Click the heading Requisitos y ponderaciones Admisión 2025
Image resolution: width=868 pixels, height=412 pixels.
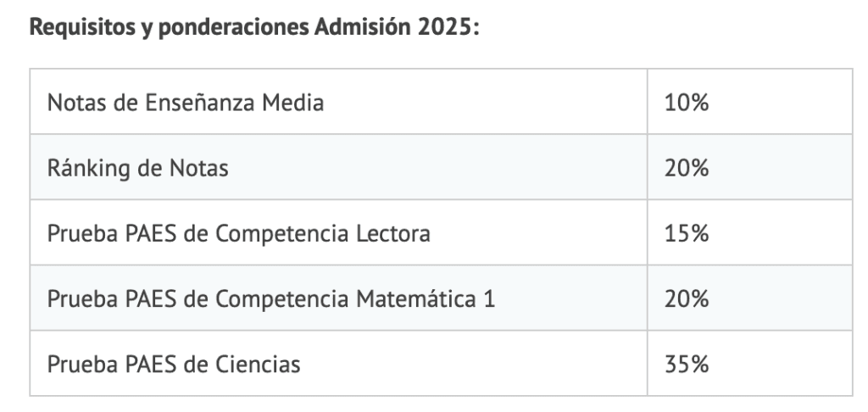[x=254, y=26]
